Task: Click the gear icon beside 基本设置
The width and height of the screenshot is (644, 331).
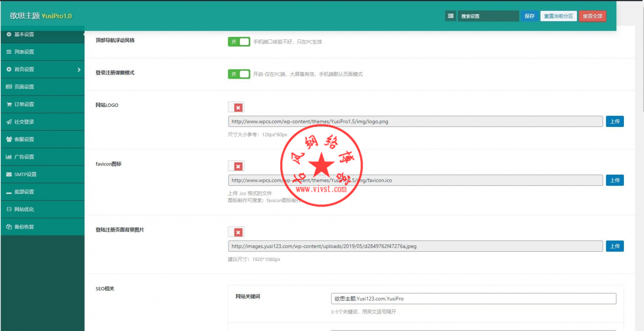Action: 9,34
